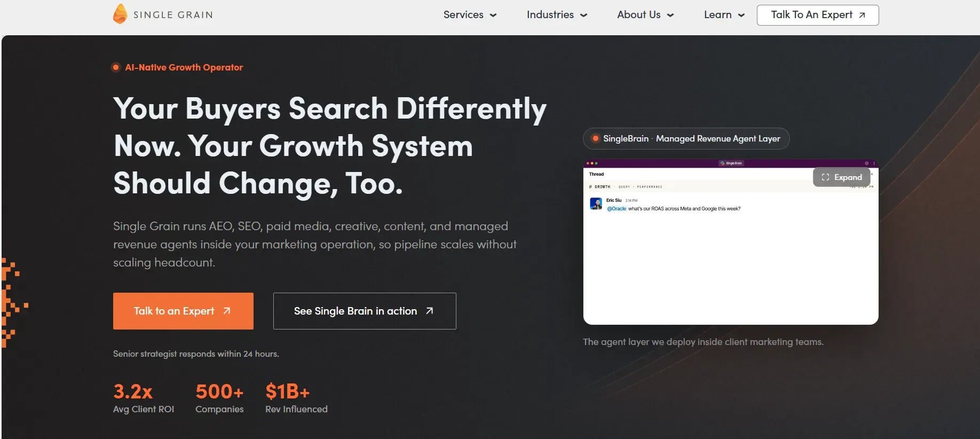Click the agent layer we deploy caption
The width and height of the screenshot is (980, 439).
coord(703,342)
